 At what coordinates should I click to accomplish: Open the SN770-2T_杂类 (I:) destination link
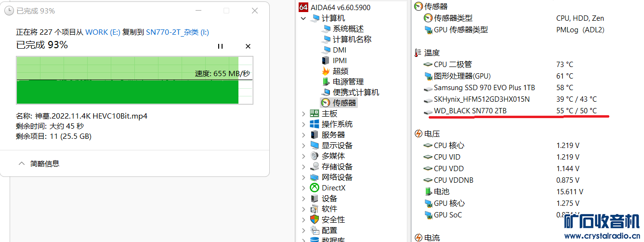tap(177, 32)
